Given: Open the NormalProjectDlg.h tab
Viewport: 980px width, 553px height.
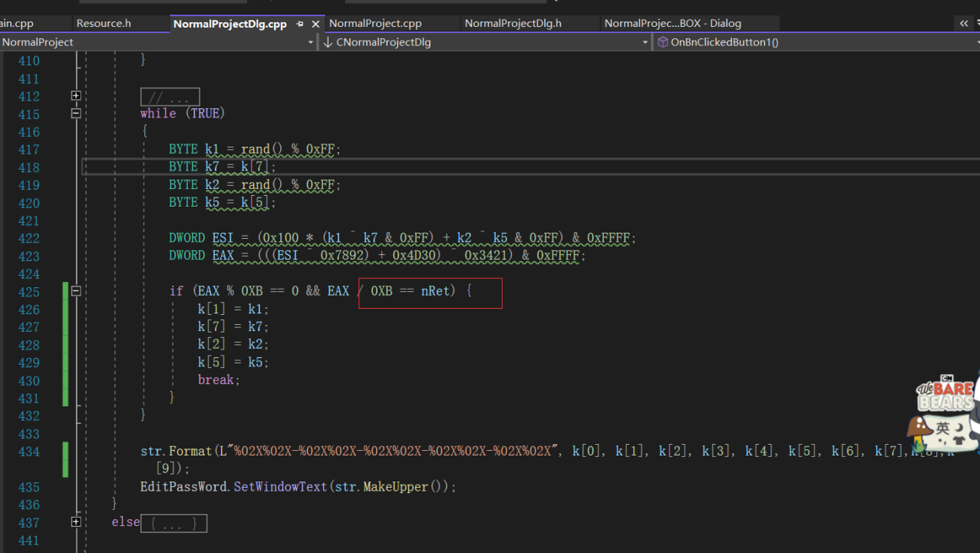Looking at the screenshot, I should pyautogui.click(x=513, y=23).
